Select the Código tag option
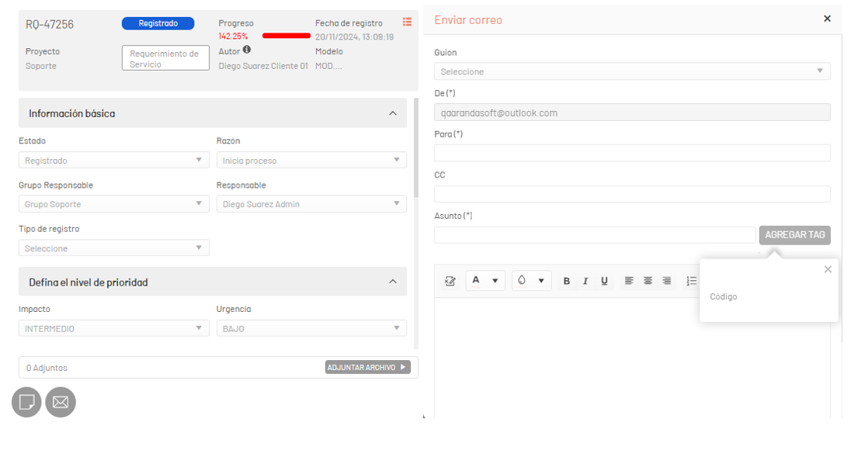Screen dimensions: 868x464 click(724, 296)
